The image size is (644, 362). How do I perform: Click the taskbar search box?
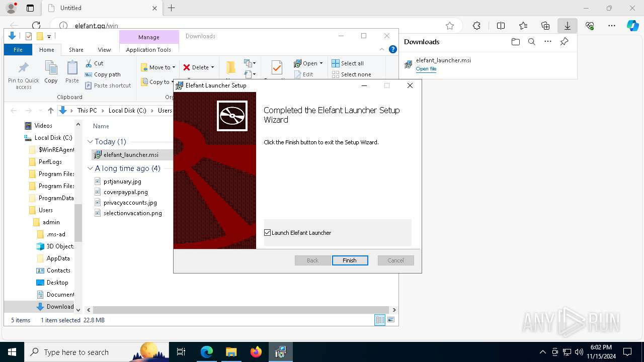[97, 352]
